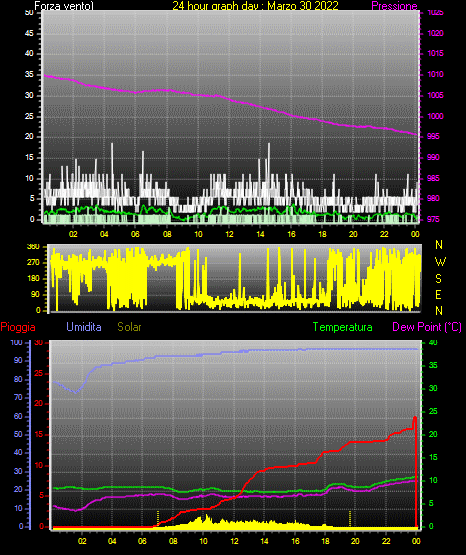Click the magenta '975' pressure axis value
Screen dimensions: 466x555
[x=433, y=219]
